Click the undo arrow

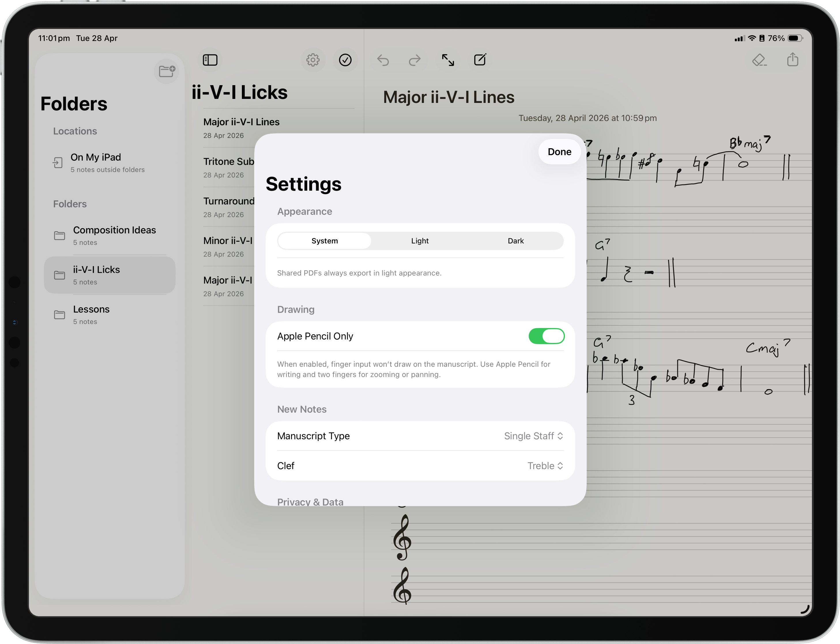pos(383,60)
